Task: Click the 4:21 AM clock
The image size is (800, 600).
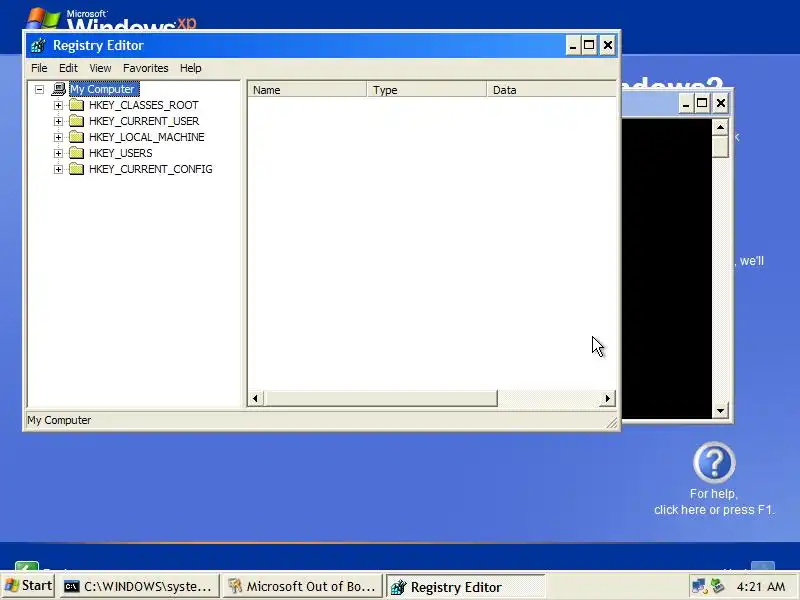Action: 761,586
